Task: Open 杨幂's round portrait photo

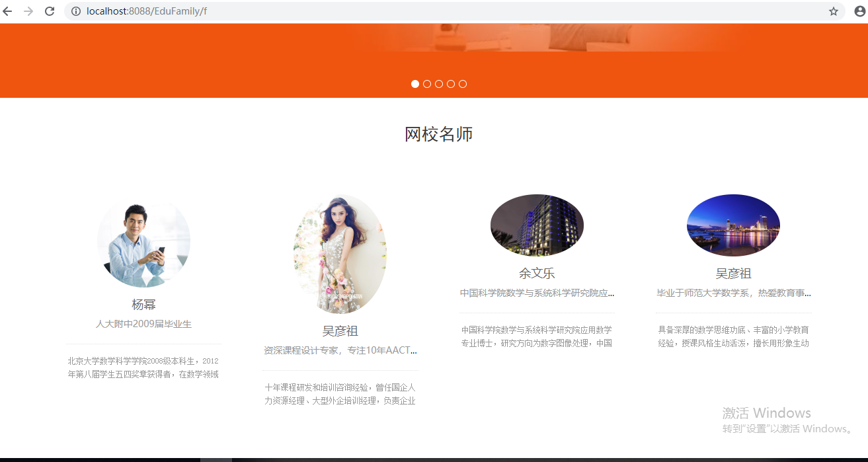Action: (x=144, y=241)
